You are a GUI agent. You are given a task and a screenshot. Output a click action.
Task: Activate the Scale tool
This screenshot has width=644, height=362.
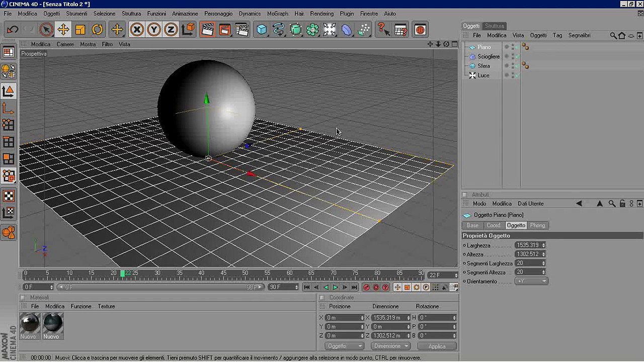[x=80, y=30]
